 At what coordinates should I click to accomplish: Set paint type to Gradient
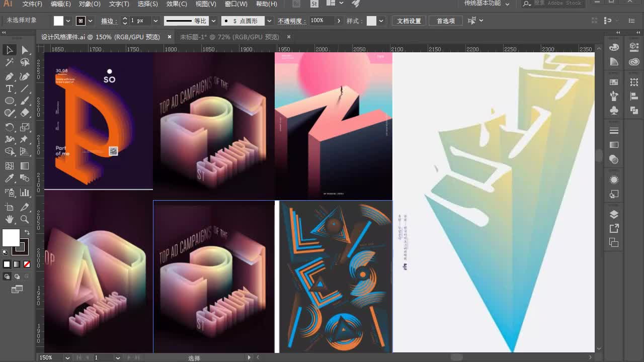click(x=17, y=264)
